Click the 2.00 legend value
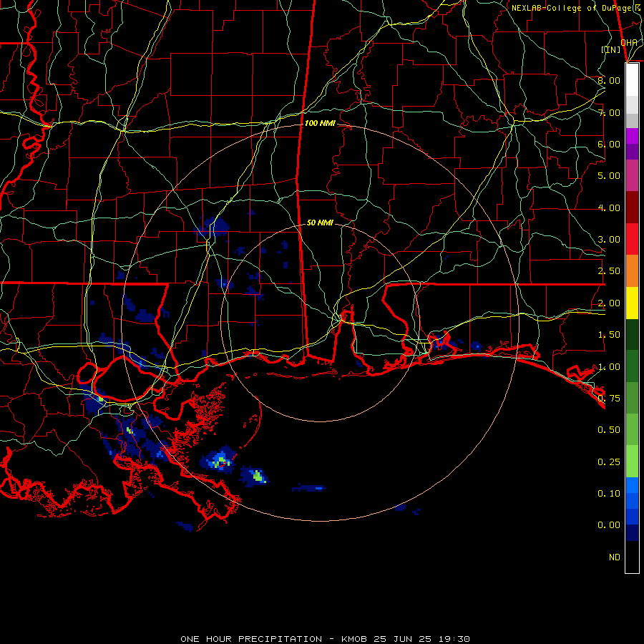The image size is (644, 644). pos(609,303)
